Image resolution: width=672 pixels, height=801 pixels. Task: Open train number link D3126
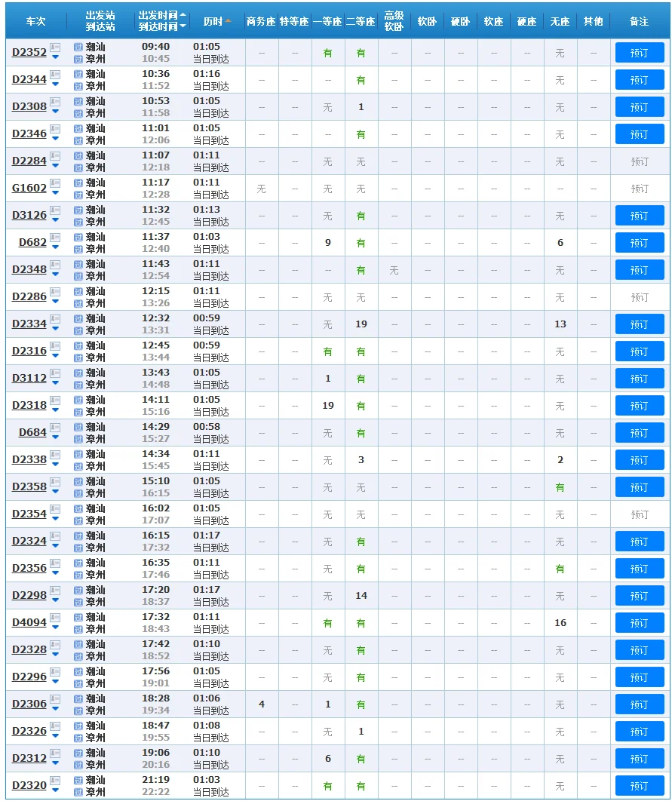[x=29, y=216]
